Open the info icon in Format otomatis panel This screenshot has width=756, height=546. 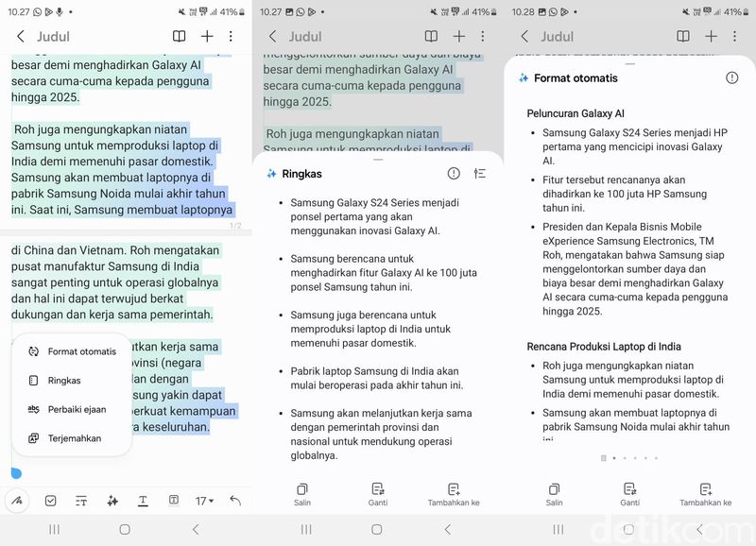click(x=731, y=77)
